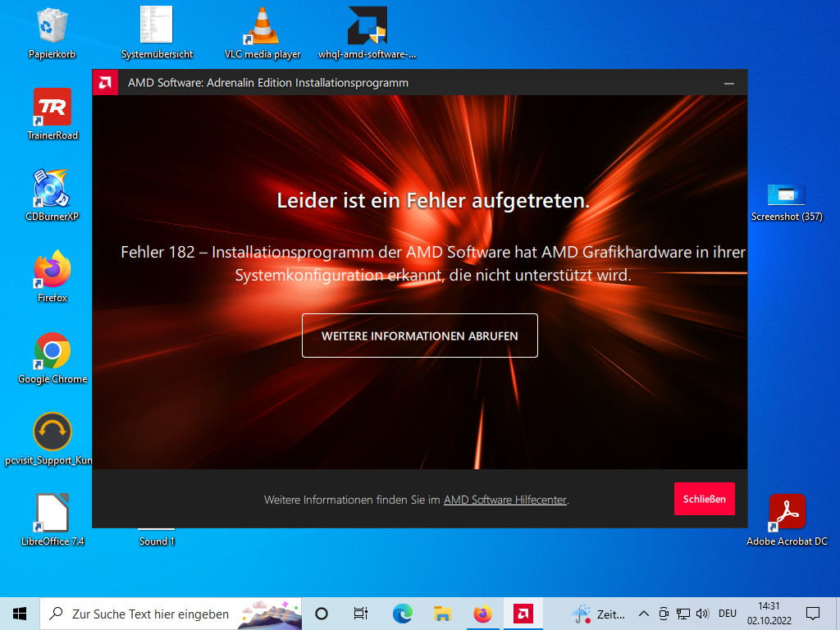Click the AMD logo in installer title bar

point(105,83)
